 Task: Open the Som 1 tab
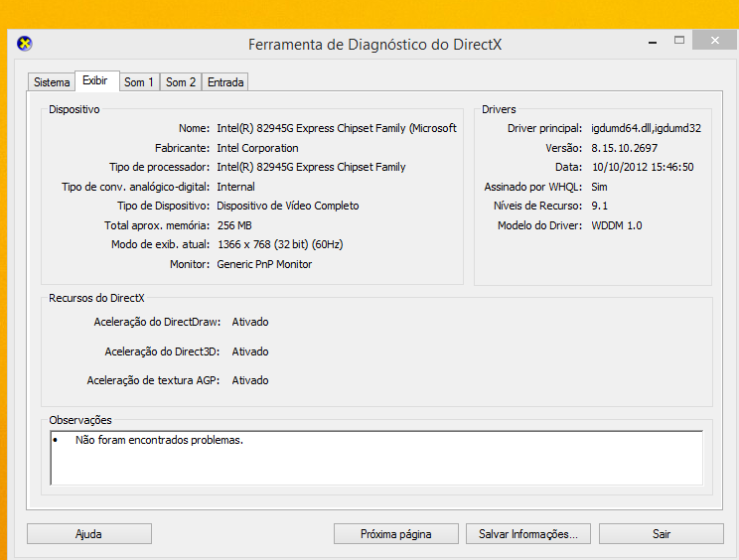[x=139, y=82]
